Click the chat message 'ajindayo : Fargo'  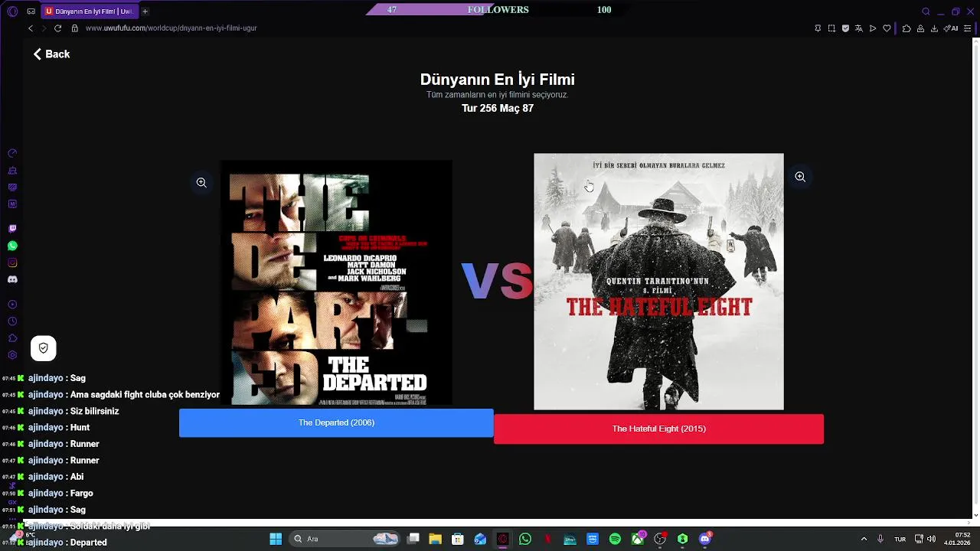[60, 494]
